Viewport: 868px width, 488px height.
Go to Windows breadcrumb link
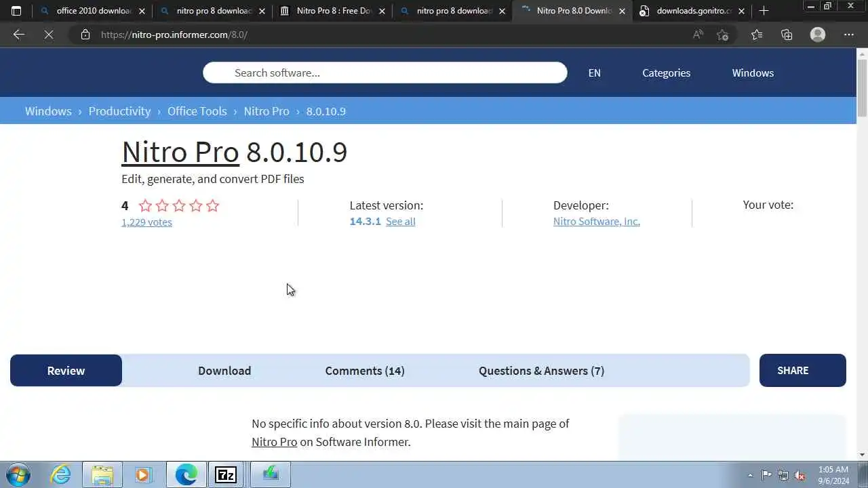coord(48,111)
